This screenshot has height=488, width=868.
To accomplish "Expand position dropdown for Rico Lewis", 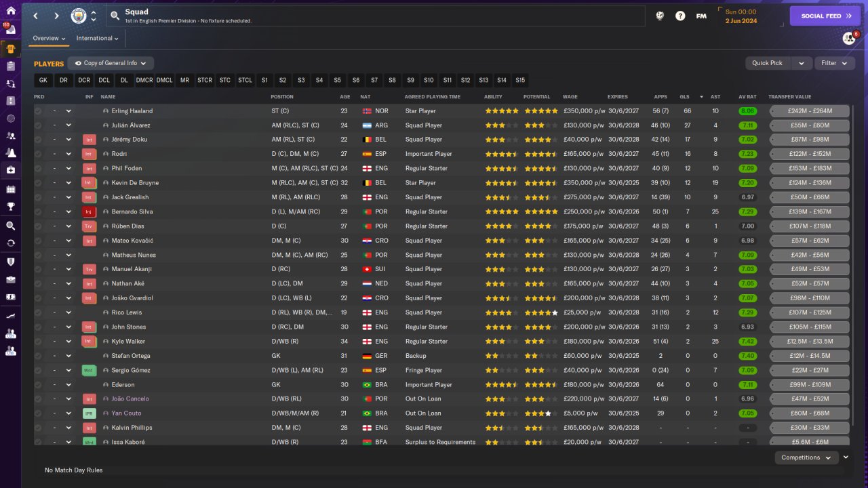I will [68, 313].
